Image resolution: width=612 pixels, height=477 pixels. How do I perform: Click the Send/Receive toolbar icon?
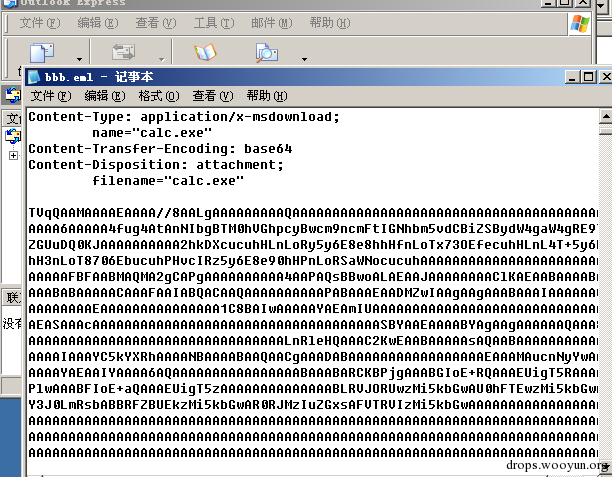point(123,52)
